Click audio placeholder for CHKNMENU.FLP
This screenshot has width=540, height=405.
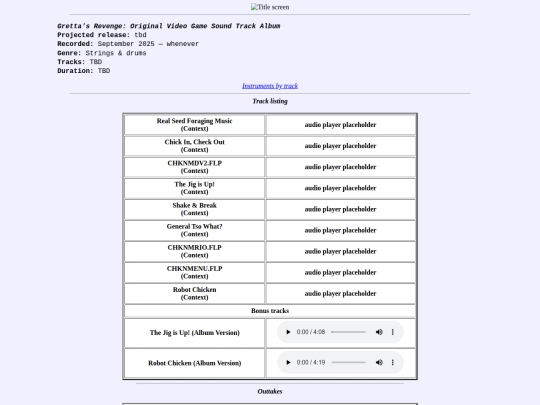click(x=340, y=272)
